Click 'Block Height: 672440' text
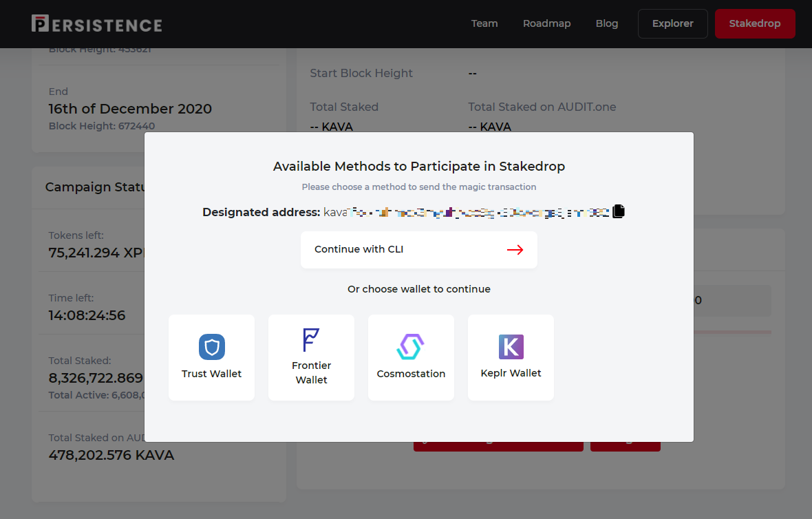This screenshot has width=812, height=519. [102, 126]
